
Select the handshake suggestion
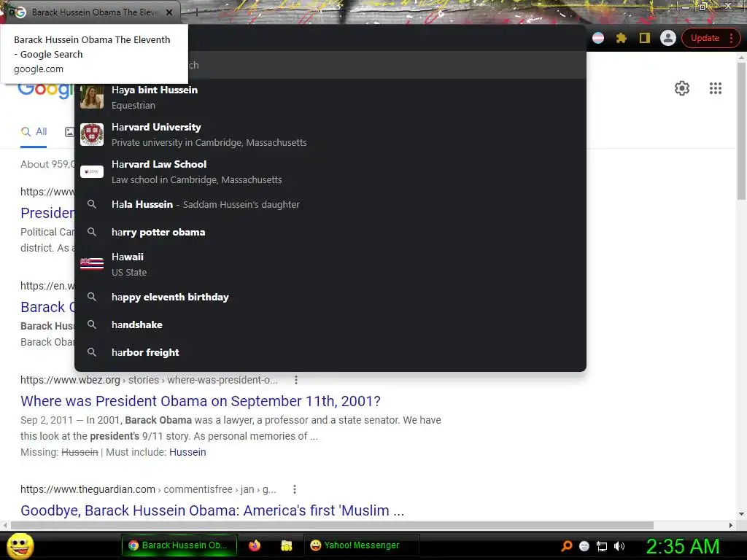pyautogui.click(x=330, y=324)
